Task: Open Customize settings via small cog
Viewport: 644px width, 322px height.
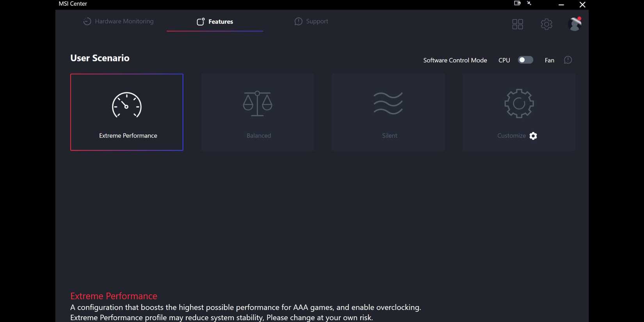Action: pyautogui.click(x=533, y=136)
